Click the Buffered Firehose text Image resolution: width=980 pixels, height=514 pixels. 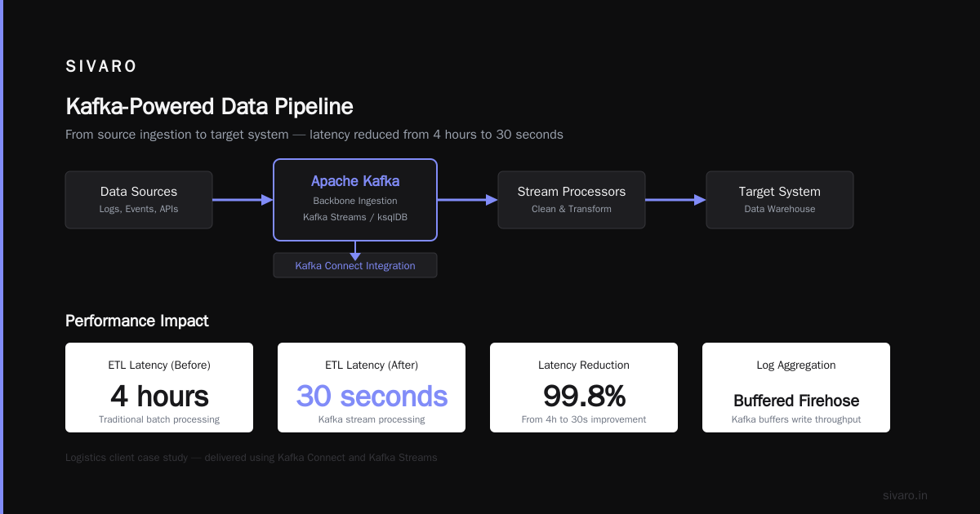(x=796, y=401)
